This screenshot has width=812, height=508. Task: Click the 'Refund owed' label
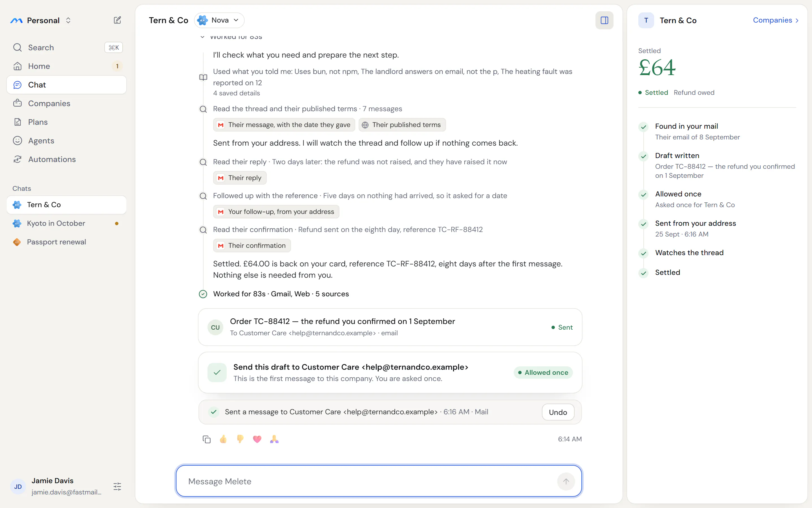(x=694, y=92)
